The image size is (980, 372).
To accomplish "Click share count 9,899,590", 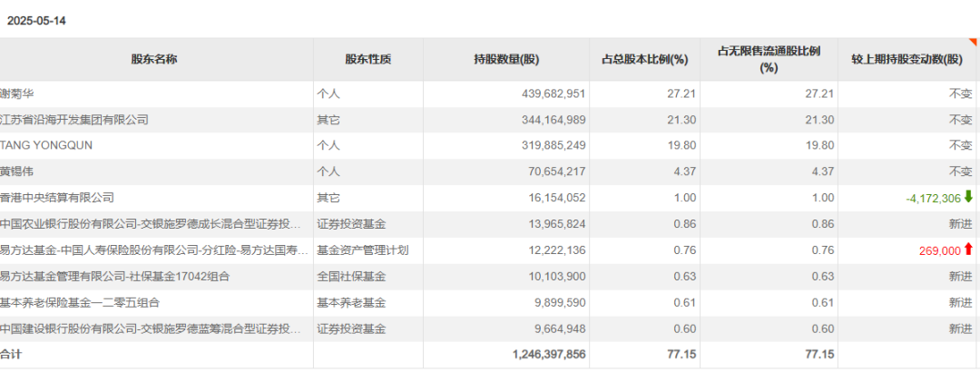I will [x=559, y=303].
